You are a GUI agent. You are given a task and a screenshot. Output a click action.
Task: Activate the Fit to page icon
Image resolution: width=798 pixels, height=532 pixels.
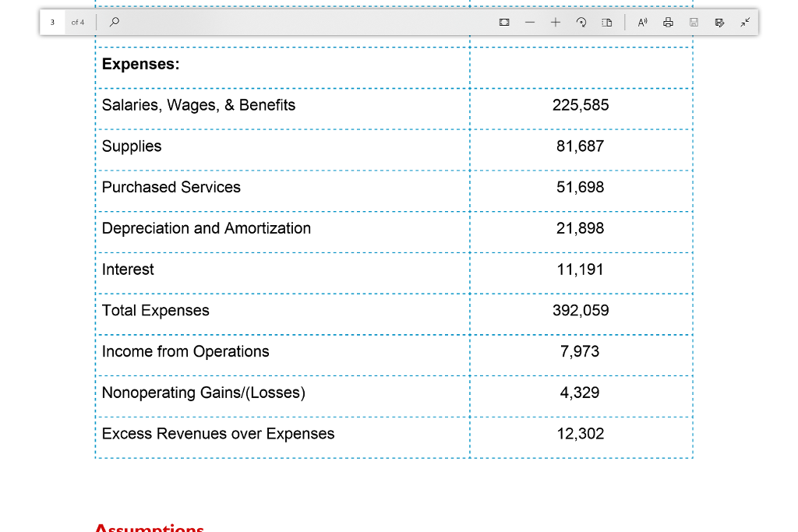(504, 22)
